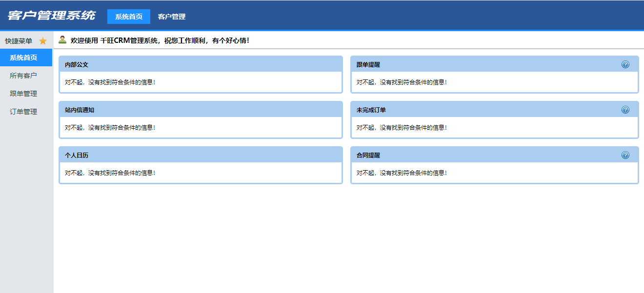Click empty-result message in 未完成订单 panel
The image size is (644, 293).
pyautogui.click(x=402, y=127)
